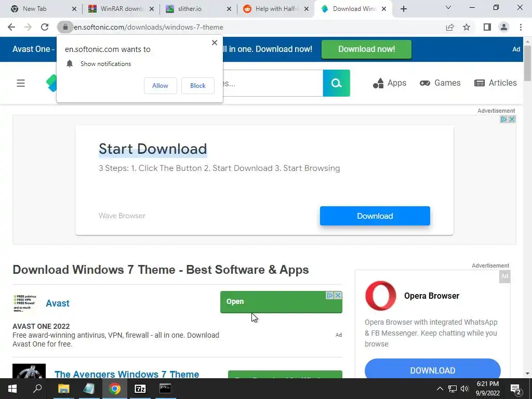The height and width of the screenshot is (399, 532).
Task: Open the Chrome profile avatar menu
Action: tap(504, 27)
